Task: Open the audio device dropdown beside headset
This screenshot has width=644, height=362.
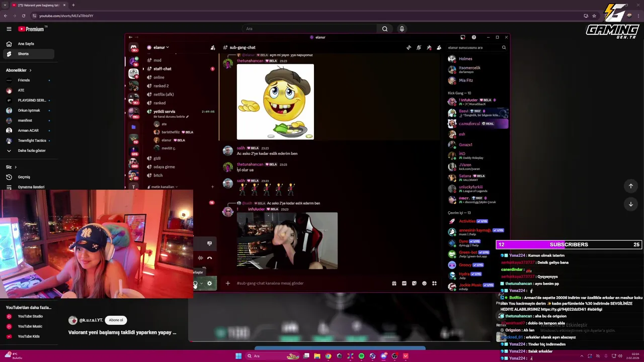Action: click(x=201, y=284)
